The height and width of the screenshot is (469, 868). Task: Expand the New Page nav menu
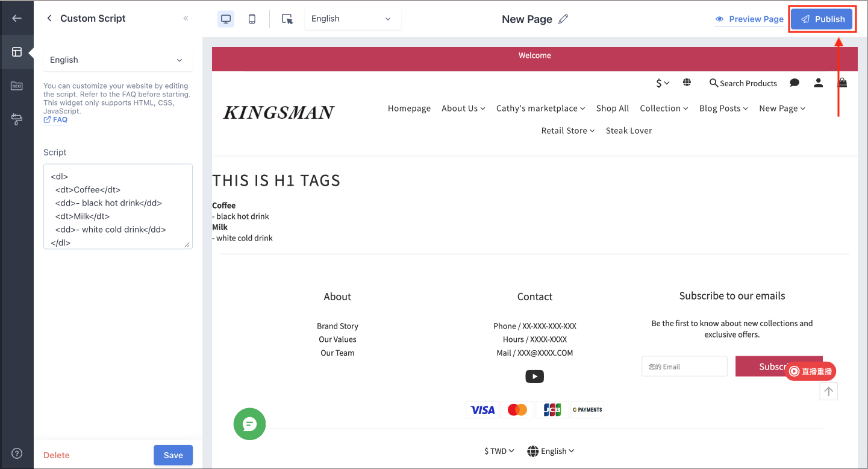782,109
